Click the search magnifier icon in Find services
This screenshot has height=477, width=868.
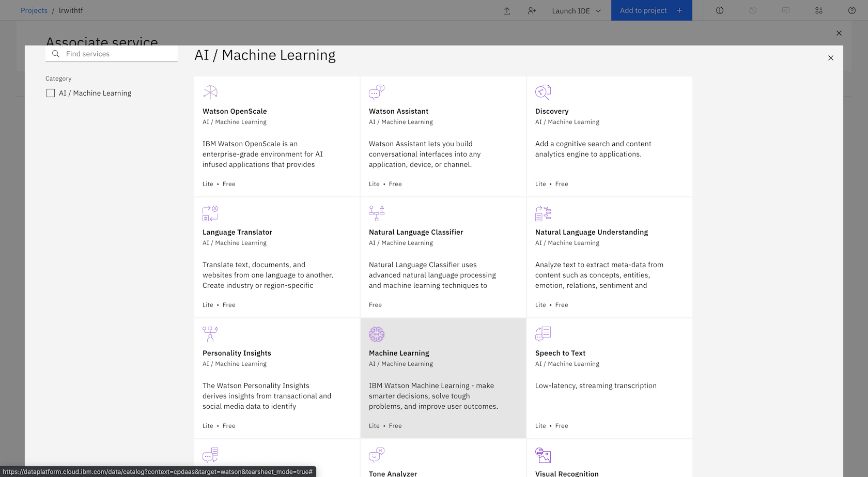[56, 54]
